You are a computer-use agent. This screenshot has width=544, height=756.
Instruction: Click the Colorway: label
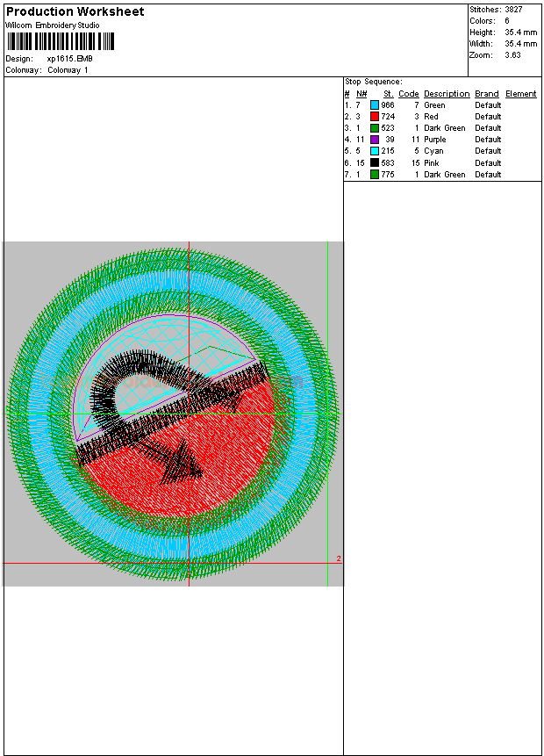coord(23,70)
